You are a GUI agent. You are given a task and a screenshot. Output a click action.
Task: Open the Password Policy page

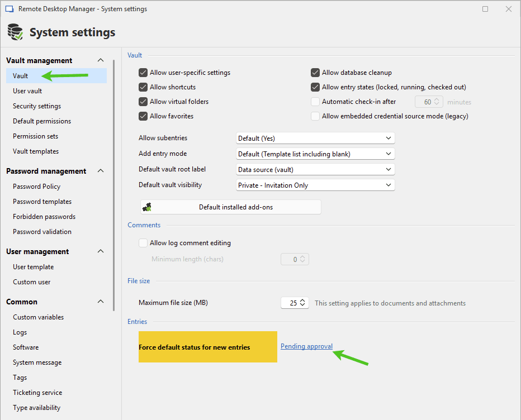(x=36, y=187)
